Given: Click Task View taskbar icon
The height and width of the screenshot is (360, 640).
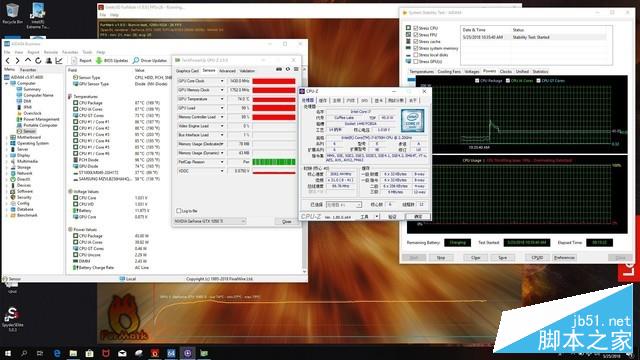Looking at the screenshot, I should tap(40, 353).
